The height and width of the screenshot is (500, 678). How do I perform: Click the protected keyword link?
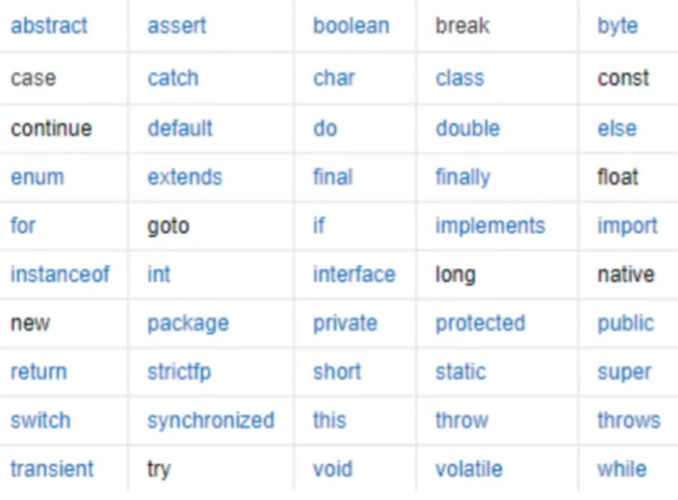point(480,324)
